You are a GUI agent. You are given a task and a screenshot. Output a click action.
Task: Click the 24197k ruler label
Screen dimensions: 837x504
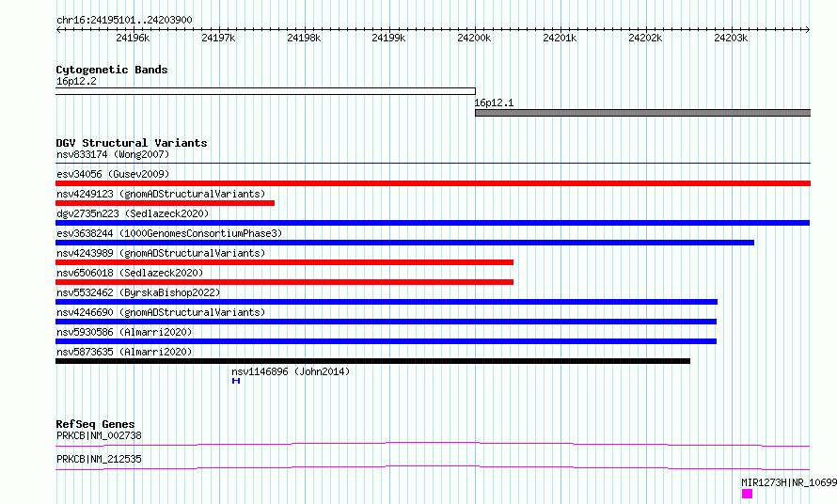click(218, 38)
